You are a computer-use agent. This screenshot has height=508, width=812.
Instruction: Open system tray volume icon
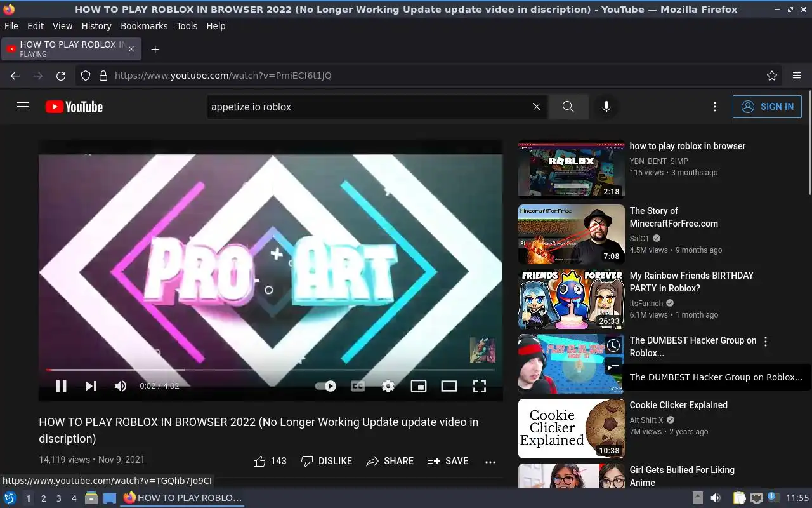pyautogui.click(x=716, y=498)
